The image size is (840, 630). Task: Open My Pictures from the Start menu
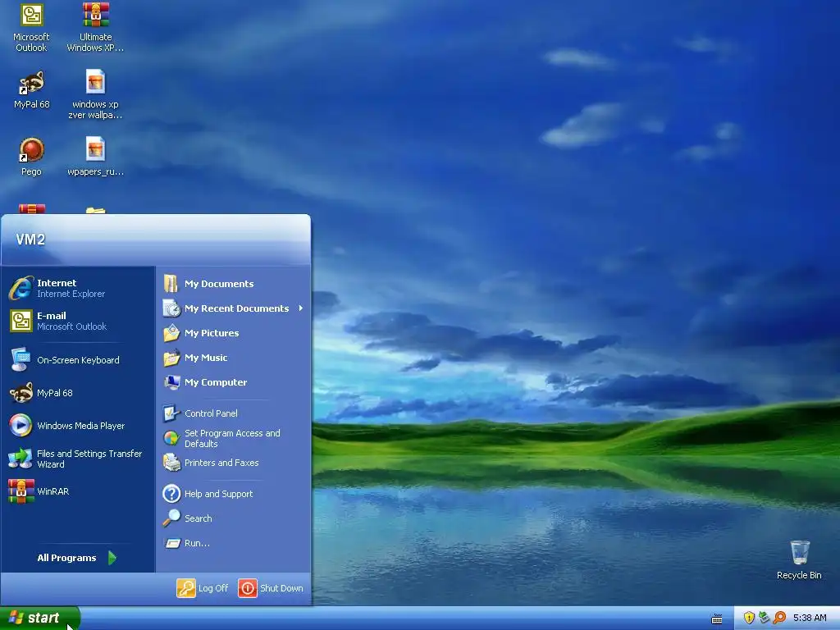(x=233, y=333)
